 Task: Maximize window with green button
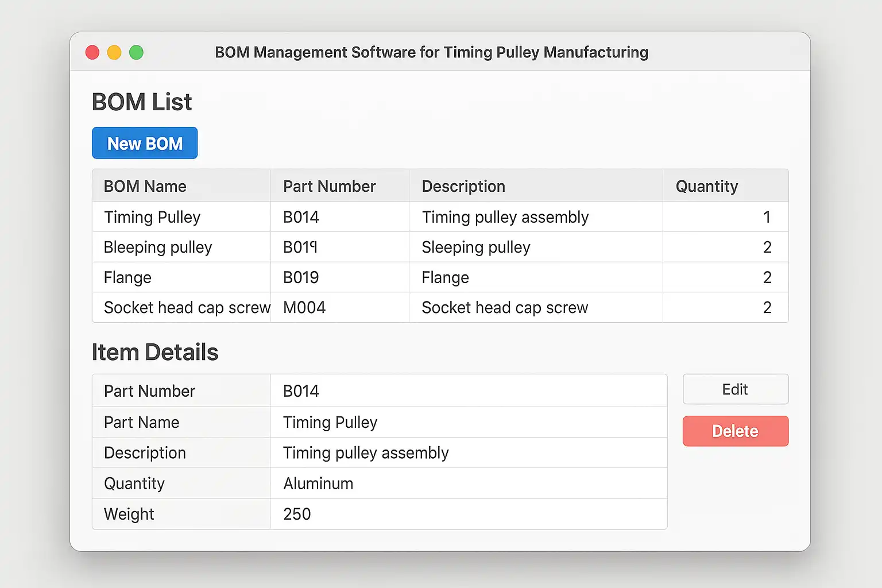(x=136, y=53)
